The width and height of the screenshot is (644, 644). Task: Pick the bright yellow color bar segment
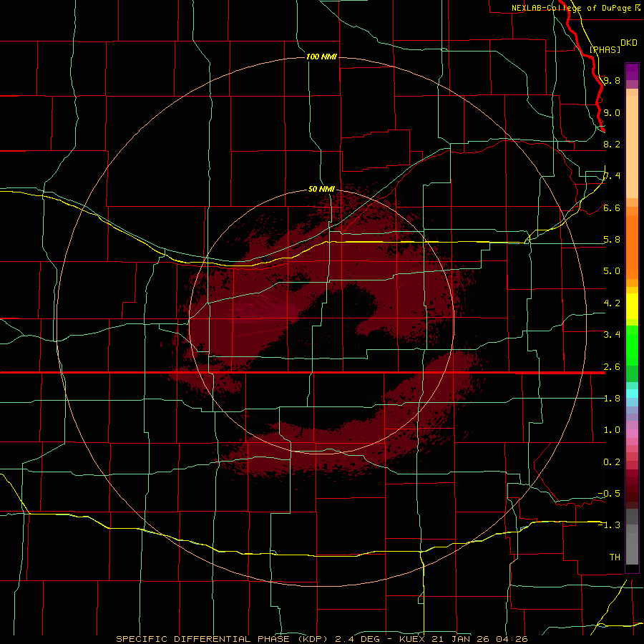(632, 306)
